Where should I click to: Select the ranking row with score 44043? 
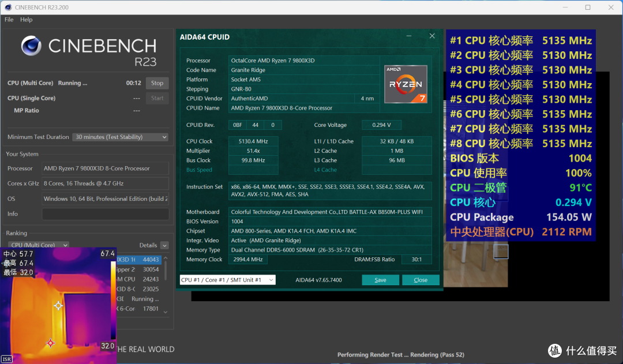click(139, 260)
